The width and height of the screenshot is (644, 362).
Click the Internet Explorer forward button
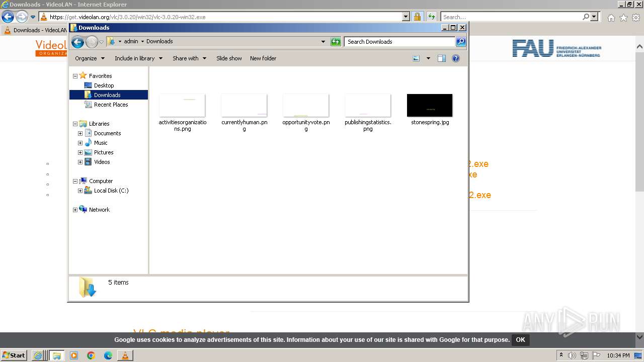pyautogui.click(x=22, y=17)
